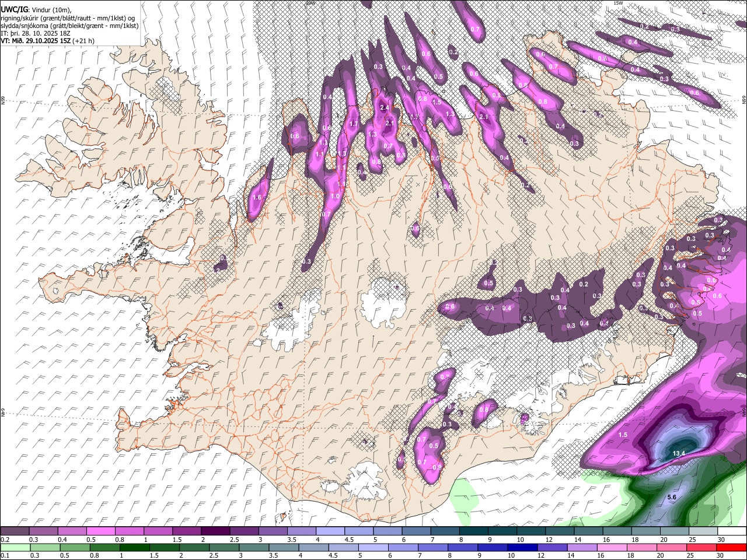Click the 13.4 precipitation maximum label
Image resolution: width=747 pixels, height=560 pixels.
click(x=678, y=453)
